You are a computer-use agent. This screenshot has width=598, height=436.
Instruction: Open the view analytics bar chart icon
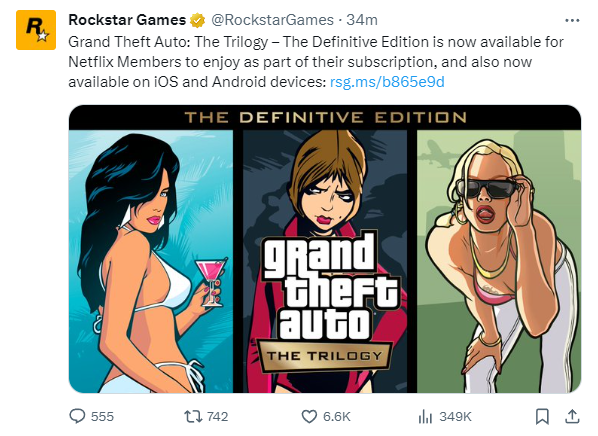pyautogui.click(x=425, y=417)
